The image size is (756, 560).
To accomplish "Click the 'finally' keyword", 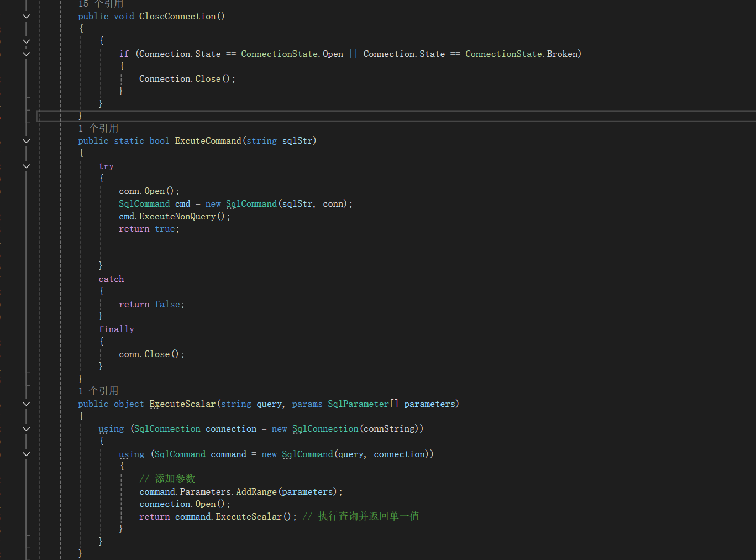I will 116,329.
